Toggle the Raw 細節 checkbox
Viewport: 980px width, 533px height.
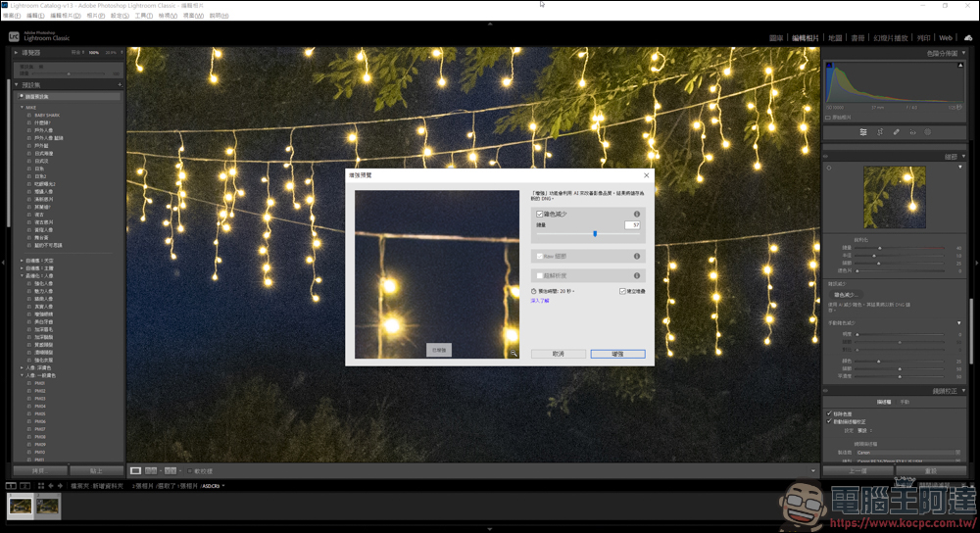pyautogui.click(x=539, y=256)
